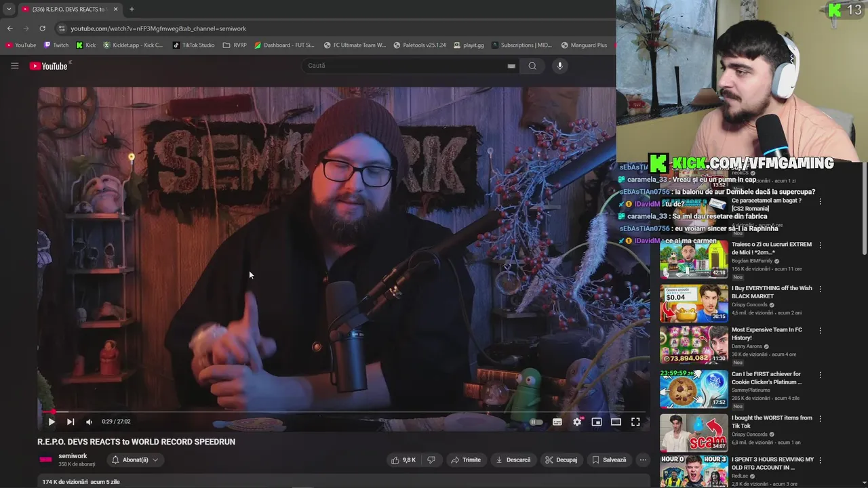Expand the Abonat(ă) subscription dropdown

click(135, 460)
